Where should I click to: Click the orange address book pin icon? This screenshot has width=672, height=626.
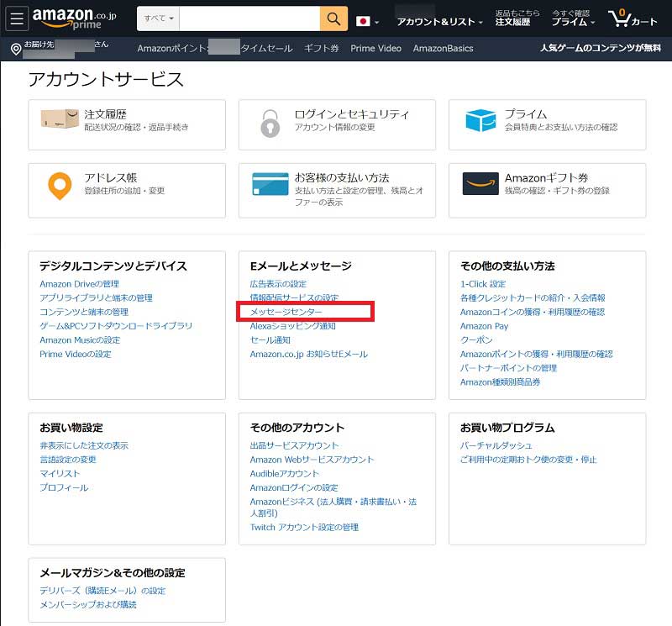click(60, 186)
